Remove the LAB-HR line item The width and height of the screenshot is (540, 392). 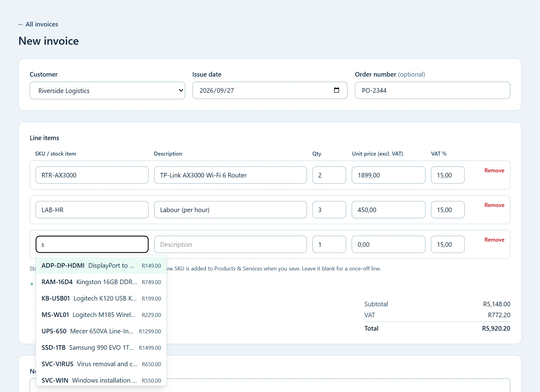pyautogui.click(x=494, y=205)
